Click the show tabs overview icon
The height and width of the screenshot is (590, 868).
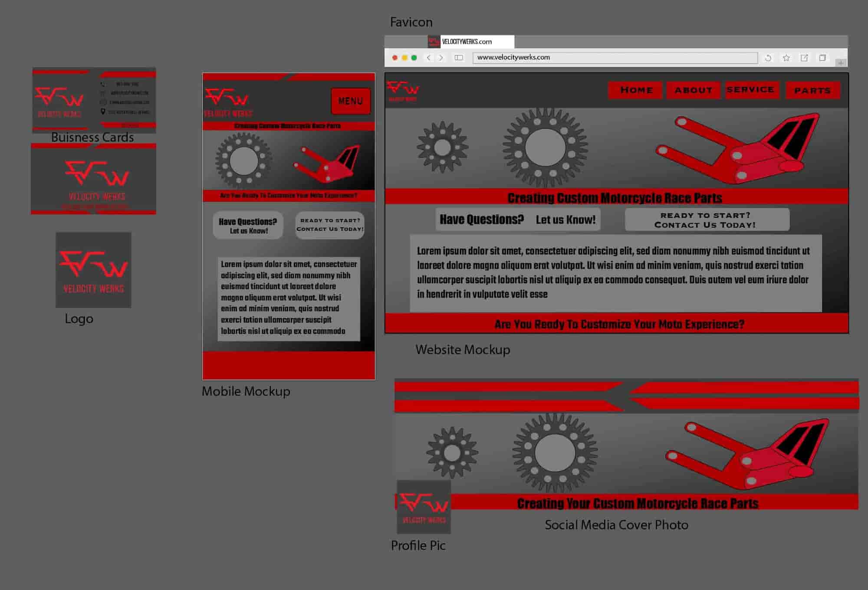coord(822,58)
